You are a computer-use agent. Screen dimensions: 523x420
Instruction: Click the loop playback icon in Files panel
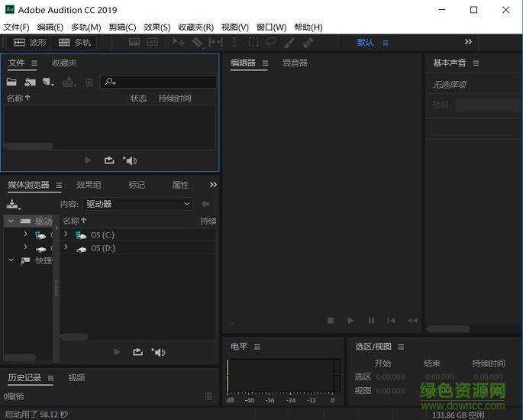(x=109, y=160)
